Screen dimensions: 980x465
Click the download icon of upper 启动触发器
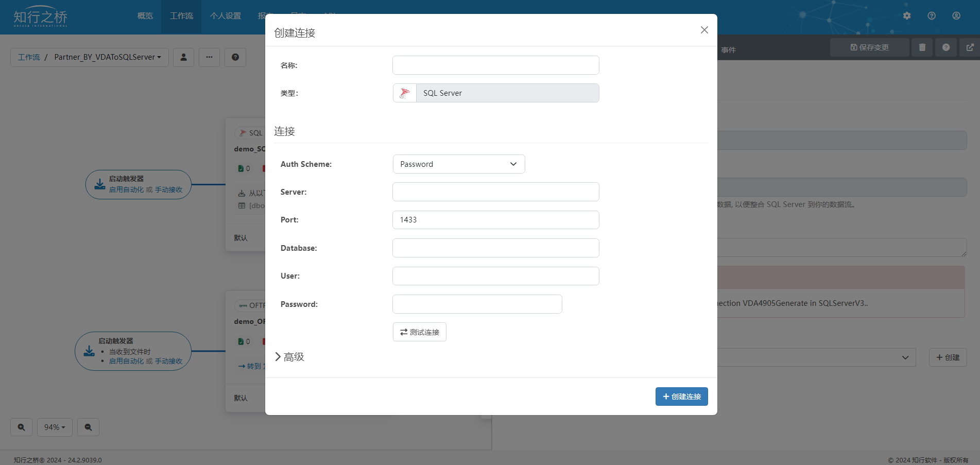tap(100, 184)
